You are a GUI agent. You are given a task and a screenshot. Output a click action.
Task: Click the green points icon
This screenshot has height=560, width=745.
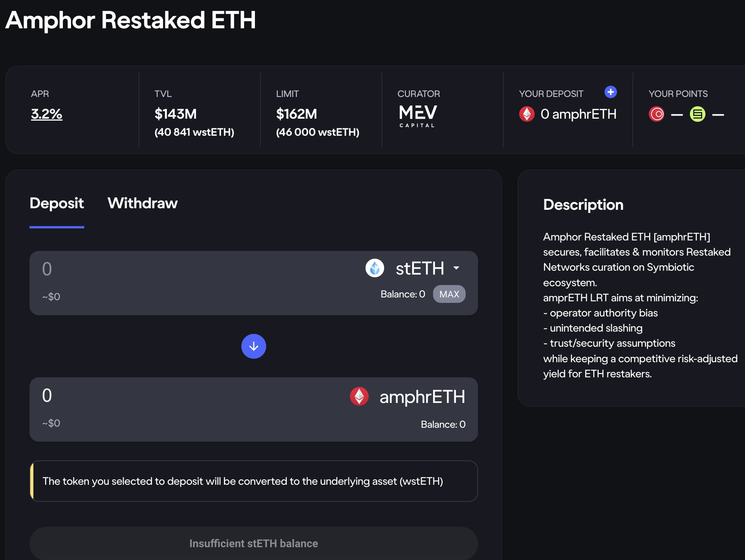pos(697,114)
